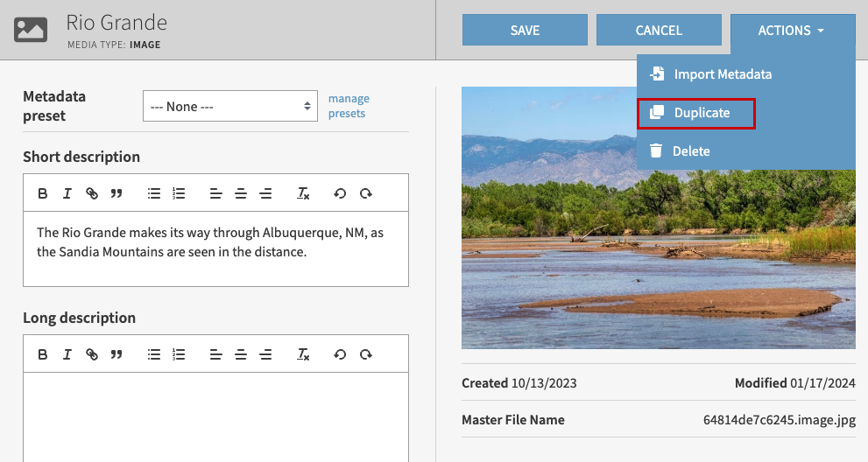Insert bulleted list in Long description
The width and height of the screenshot is (868, 462).
click(154, 354)
